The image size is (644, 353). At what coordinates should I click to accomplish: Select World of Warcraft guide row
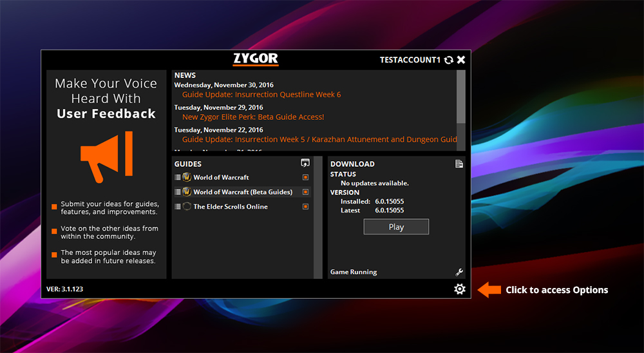tap(242, 178)
